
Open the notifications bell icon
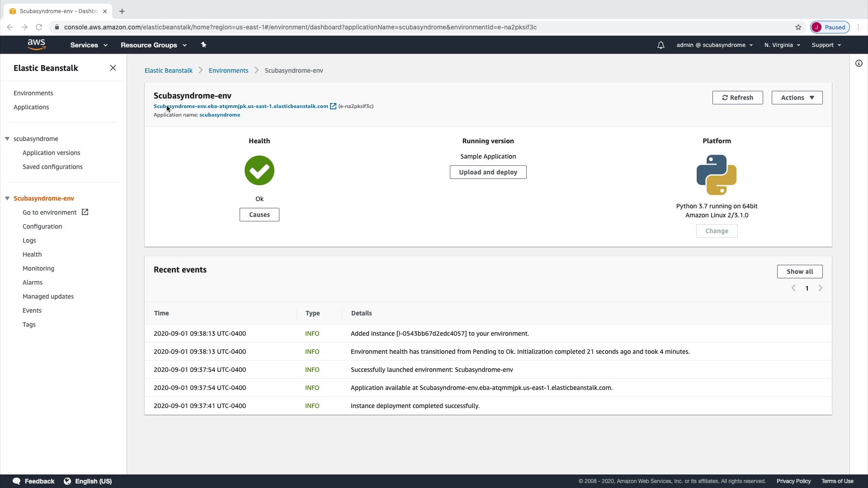click(x=660, y=45)
